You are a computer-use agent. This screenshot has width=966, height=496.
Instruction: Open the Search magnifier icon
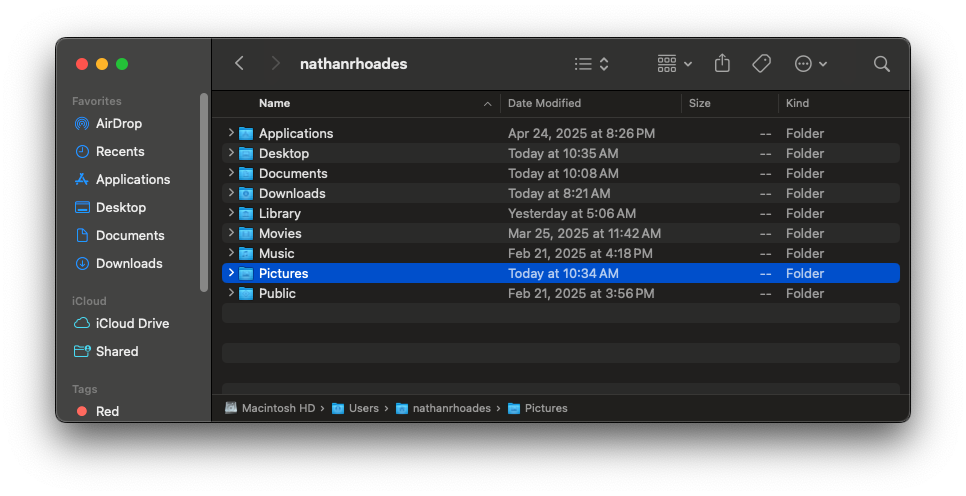881,64
